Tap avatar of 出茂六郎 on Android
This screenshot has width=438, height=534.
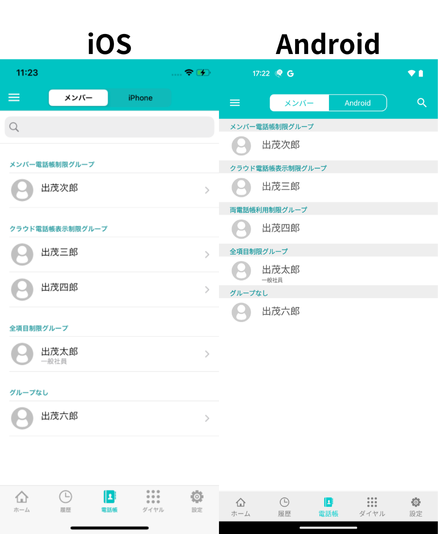pos(241,312)
